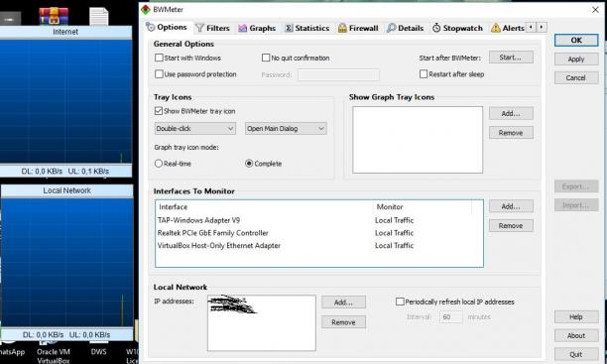
Task: Click the IP addresses list box
Action: click(x=261, y=323)
